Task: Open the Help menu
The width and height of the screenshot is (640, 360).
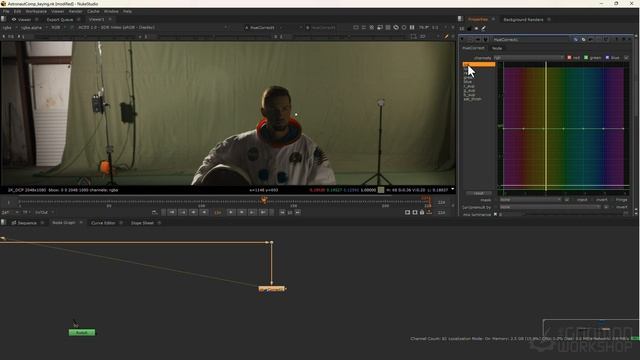Action: [127, 11]
